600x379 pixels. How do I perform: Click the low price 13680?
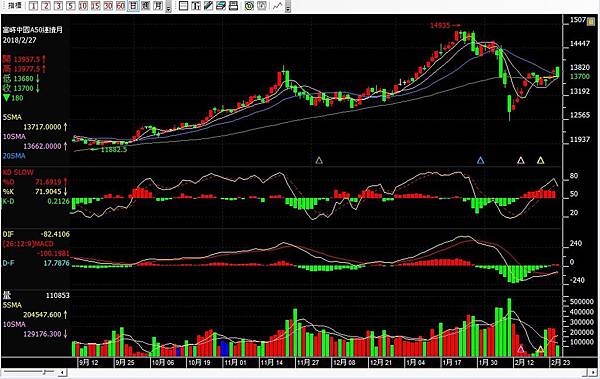[23, 78]
